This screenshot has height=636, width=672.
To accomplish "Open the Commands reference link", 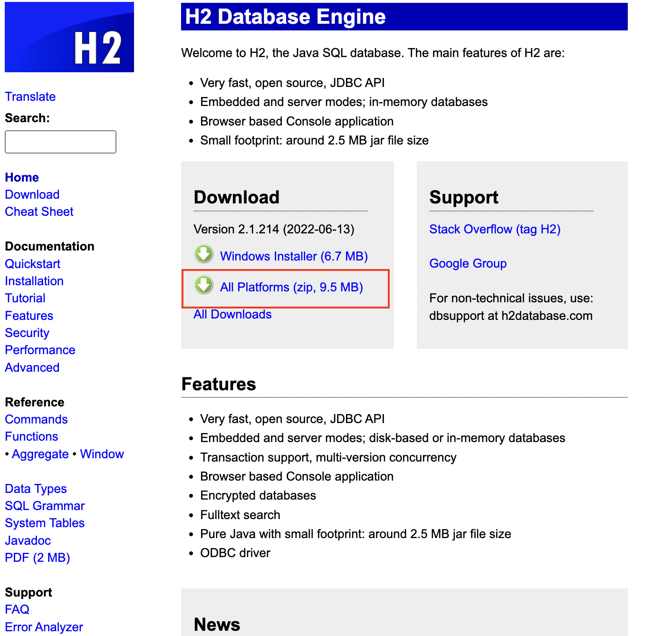I will [x=37, y=419].
